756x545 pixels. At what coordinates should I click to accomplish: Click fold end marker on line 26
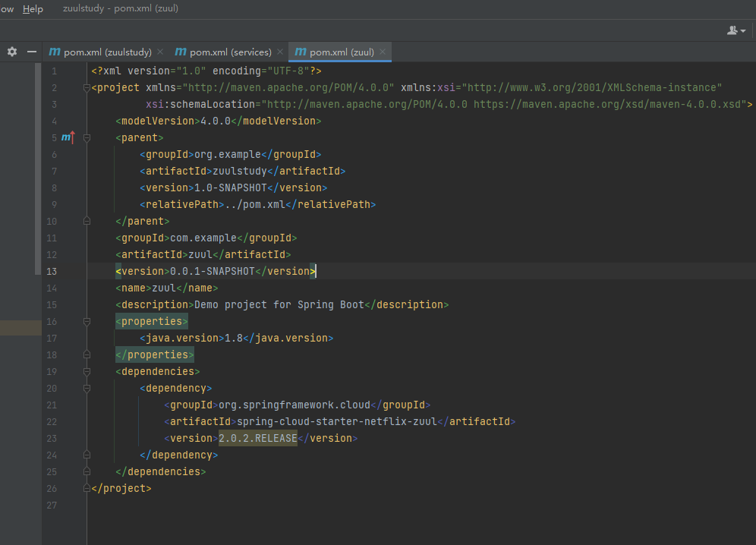coord(87,488)
